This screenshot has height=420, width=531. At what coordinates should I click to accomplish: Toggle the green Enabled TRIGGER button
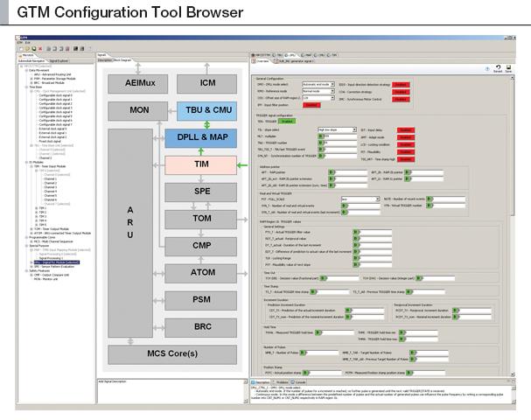point(287,121)
